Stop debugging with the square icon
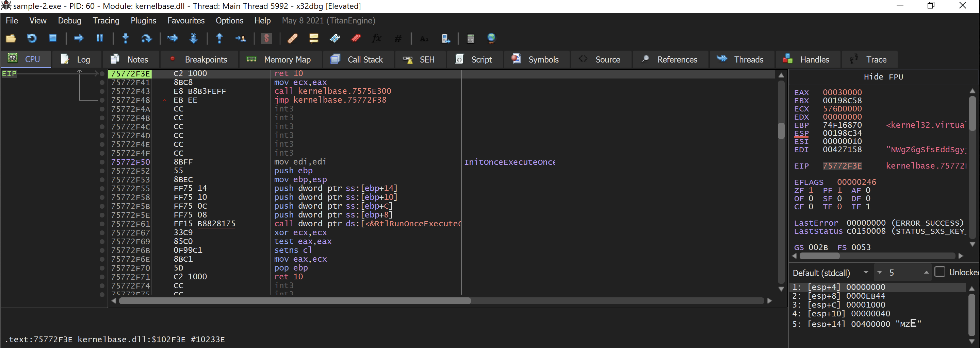This screenshot has width=980, height=348. tap(52, 38)
